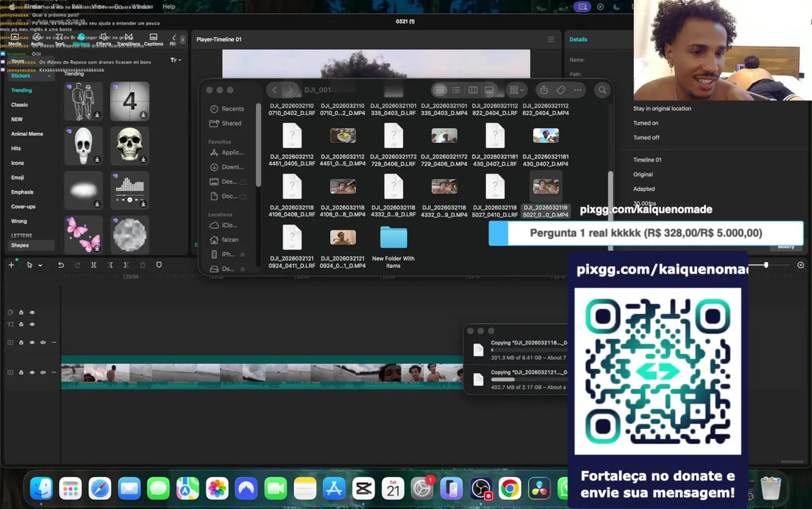Click the DJI_2026032118 copy progress bar
Viewport: 812px width, 509px height.
pyautogui.click(x=529, y=351)
